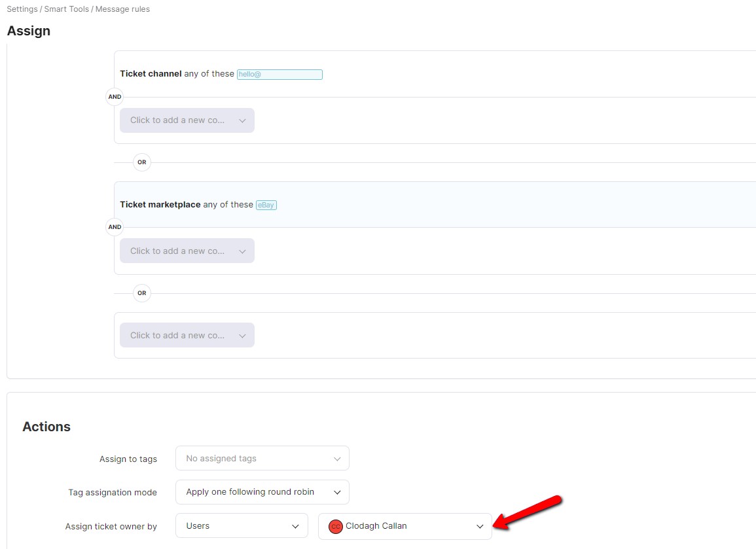Click the AND badge in the Ticket marketplace group
The image size is (756, 549).
click(x=115, y=227)
